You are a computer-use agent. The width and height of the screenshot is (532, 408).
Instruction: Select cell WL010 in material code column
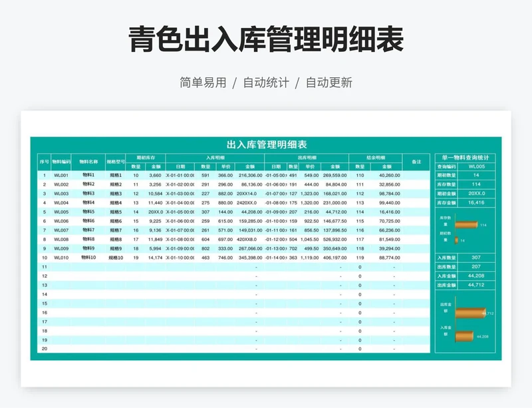(61, 258)
